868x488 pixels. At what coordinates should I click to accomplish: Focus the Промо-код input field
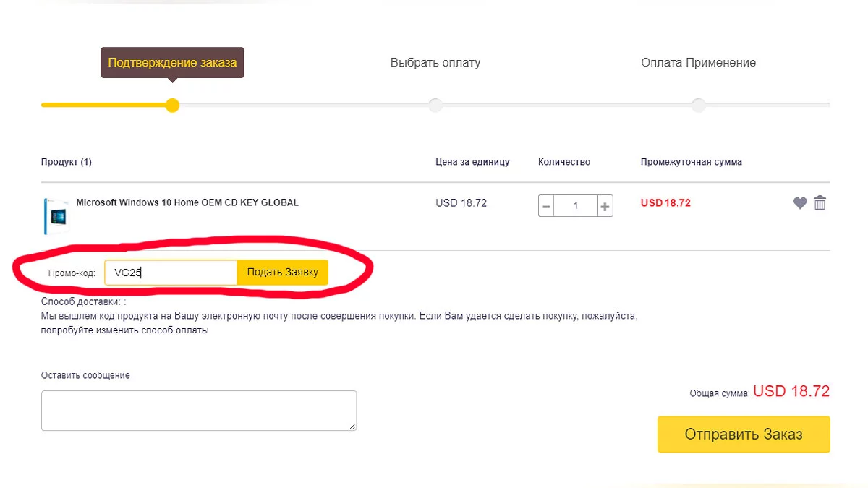click(x=171, y=273)
